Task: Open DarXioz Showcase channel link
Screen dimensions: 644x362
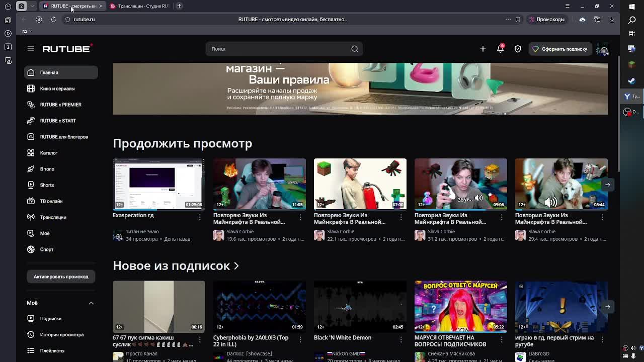Action: 250,353
